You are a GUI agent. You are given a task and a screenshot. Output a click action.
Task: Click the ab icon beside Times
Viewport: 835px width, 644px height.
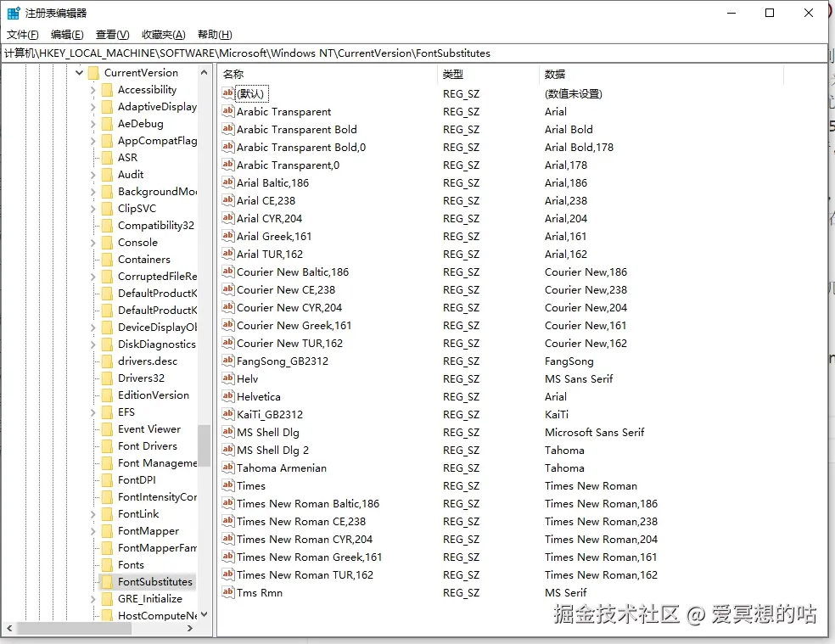click(227, 485)
